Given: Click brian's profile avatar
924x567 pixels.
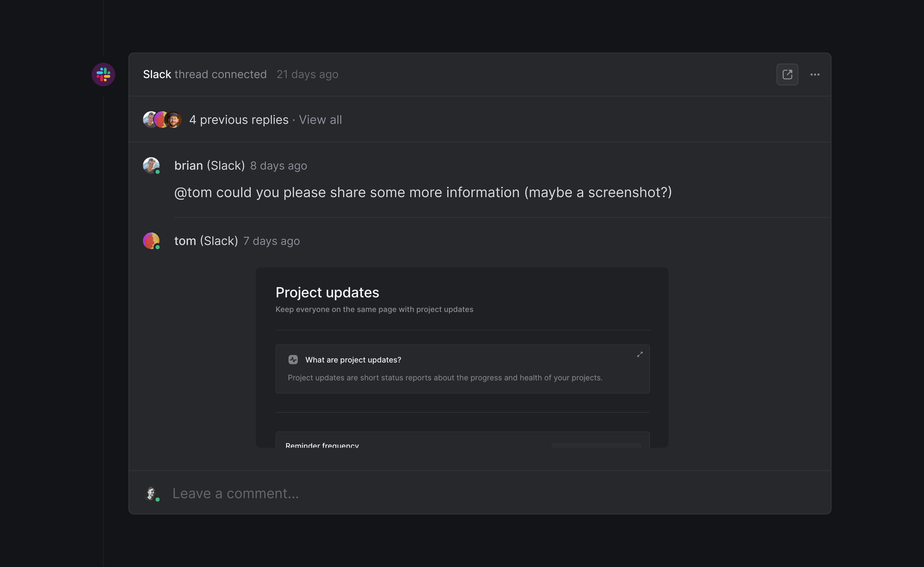Looking at the screenshot, I should pos(151,165).
